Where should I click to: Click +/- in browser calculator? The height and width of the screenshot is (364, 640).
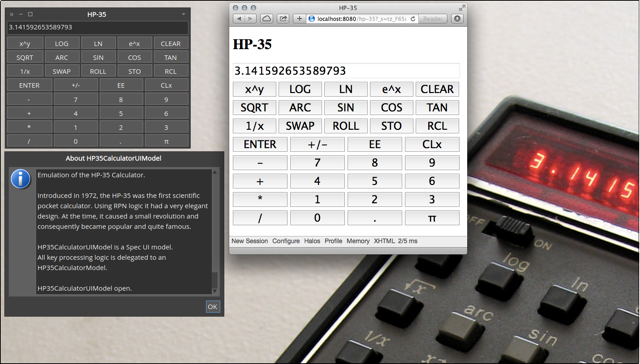pyautogui.click(x=317, y=144)
